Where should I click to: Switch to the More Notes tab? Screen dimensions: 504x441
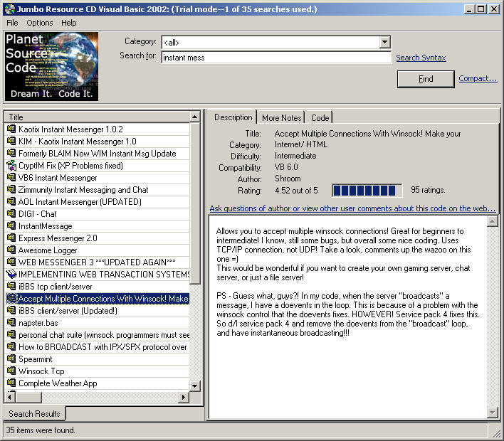tap(281, 118)
